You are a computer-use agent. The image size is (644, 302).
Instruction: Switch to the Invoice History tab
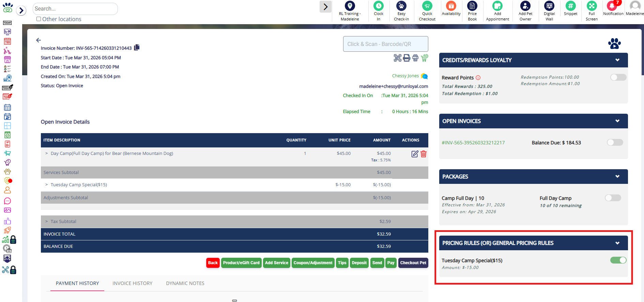click(x=133, y=283)
